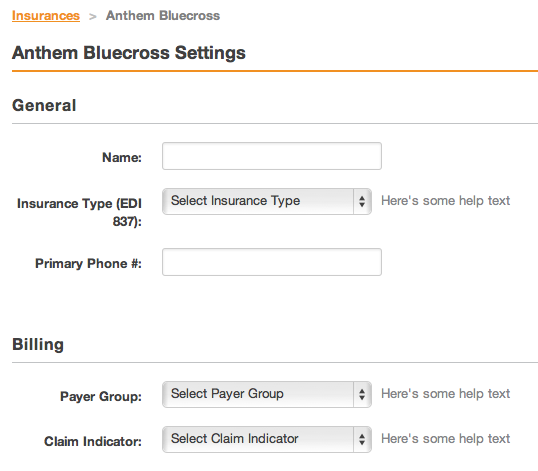This screenshot has width=538, height=471.
Task: Click the up-down arrows on Insurance Type select
Action: tap(362, 201)
